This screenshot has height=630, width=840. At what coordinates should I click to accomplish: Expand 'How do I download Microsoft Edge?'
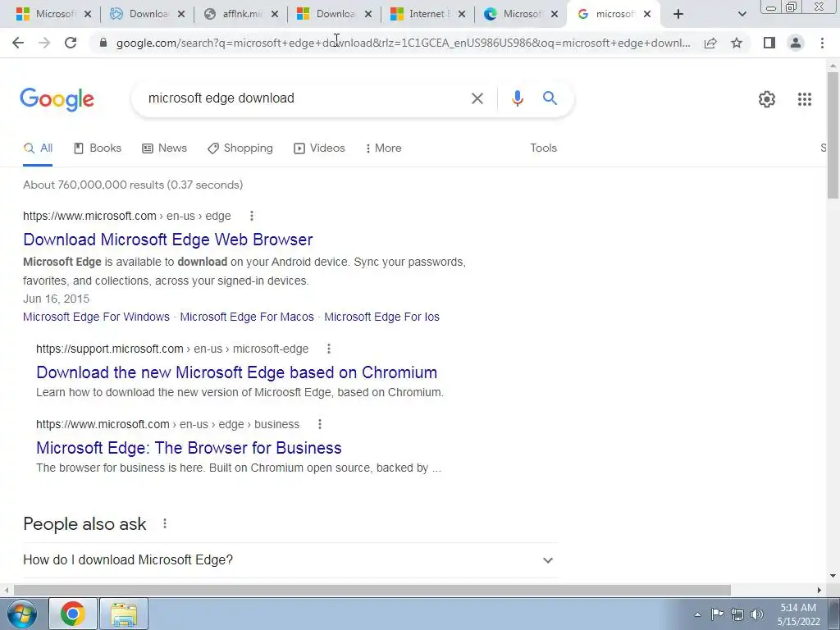click(x=290, y=559)
